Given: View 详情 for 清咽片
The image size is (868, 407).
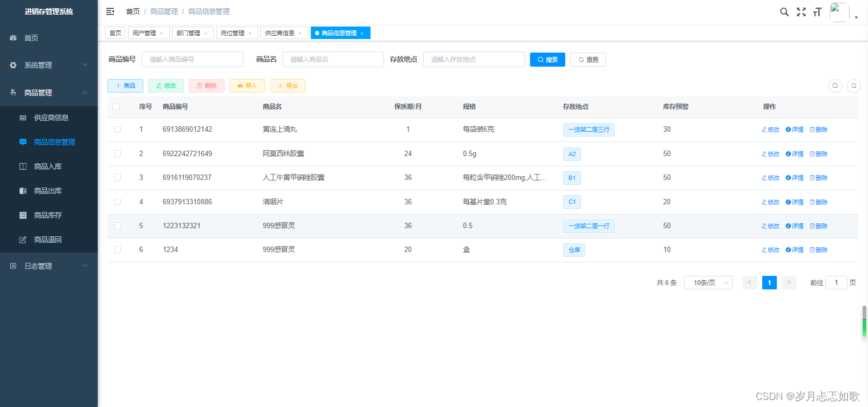Looking at the screenshot, I should [x=795, y=202].
